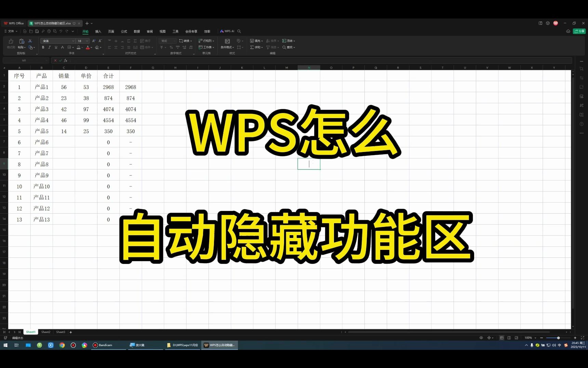Open the font family dropdown showing 宋体

click(x=57, y=41)
